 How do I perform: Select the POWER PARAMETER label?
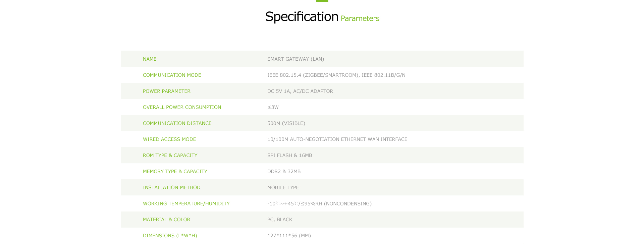pyautogui.click(x=167, y=91)
